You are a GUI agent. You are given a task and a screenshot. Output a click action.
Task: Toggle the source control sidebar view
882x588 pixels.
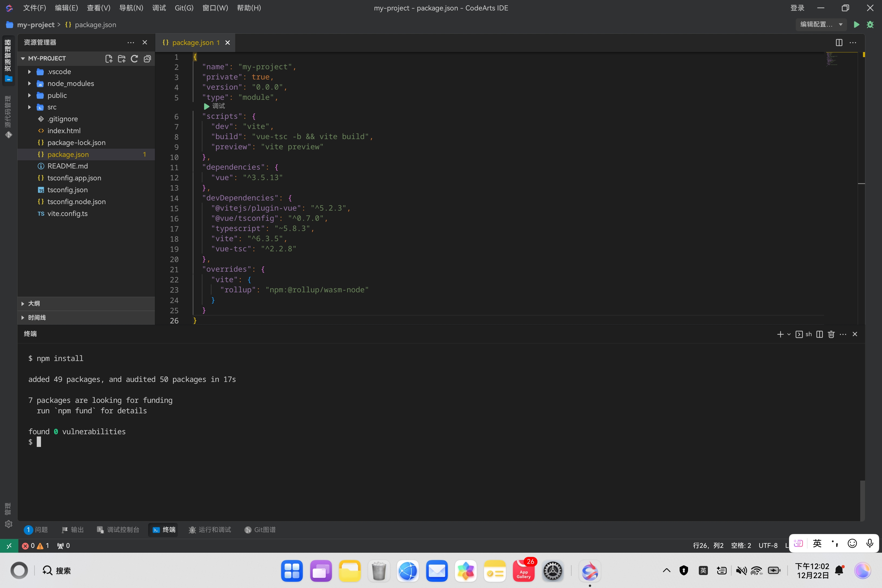click(x=8, y=116)
